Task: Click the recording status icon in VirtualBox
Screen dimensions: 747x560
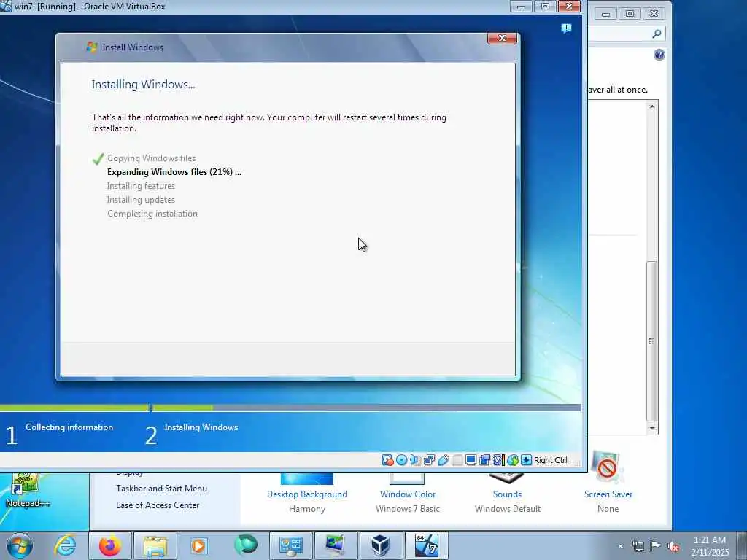Action: [x=485, y=460]
